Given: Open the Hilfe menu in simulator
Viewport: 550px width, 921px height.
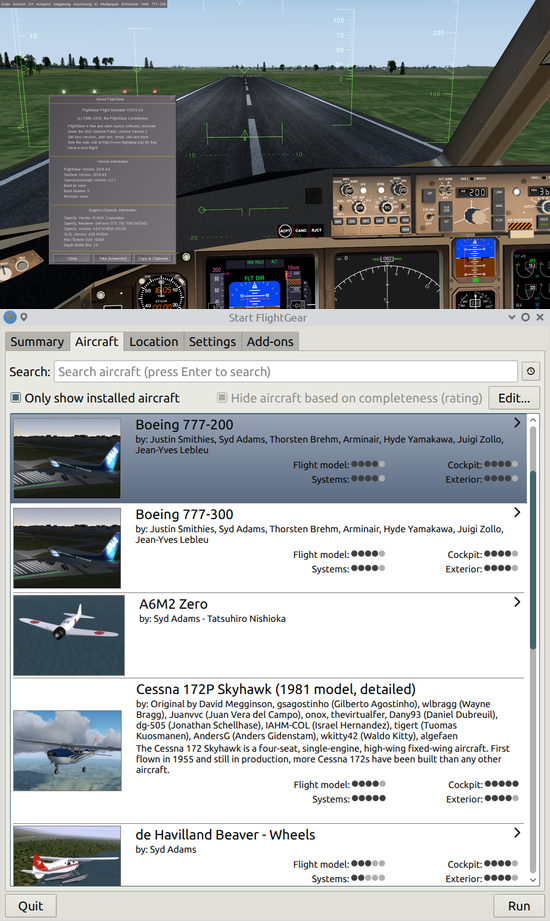Looking at the screenshot, I should point(144,4).
